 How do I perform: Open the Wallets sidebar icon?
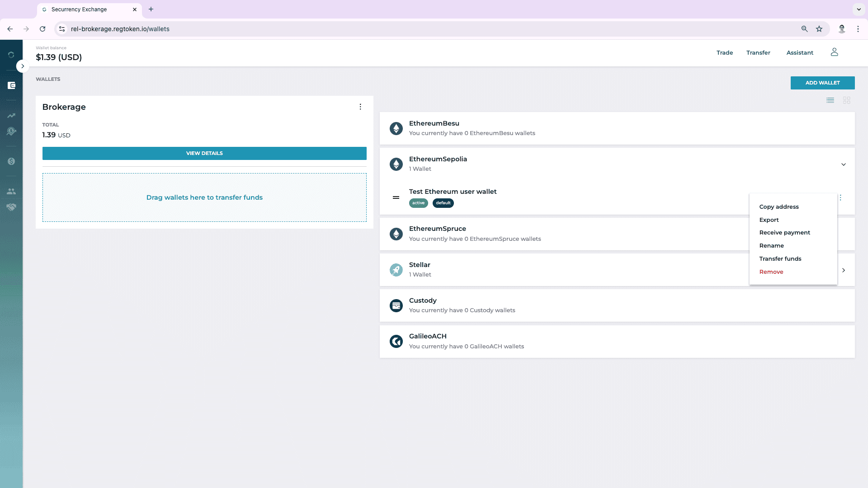[x=12, y=85]
